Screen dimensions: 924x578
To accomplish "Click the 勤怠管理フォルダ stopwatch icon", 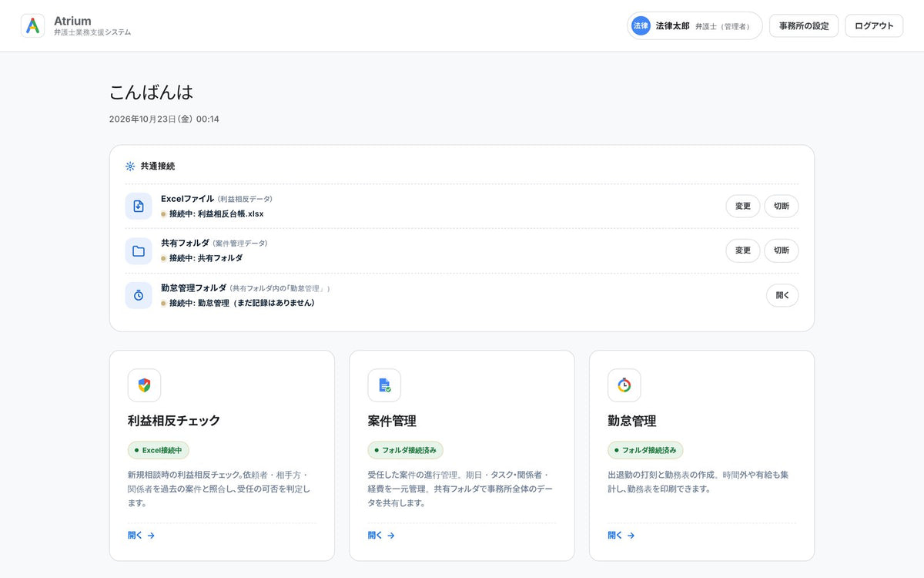I will 139,295.
